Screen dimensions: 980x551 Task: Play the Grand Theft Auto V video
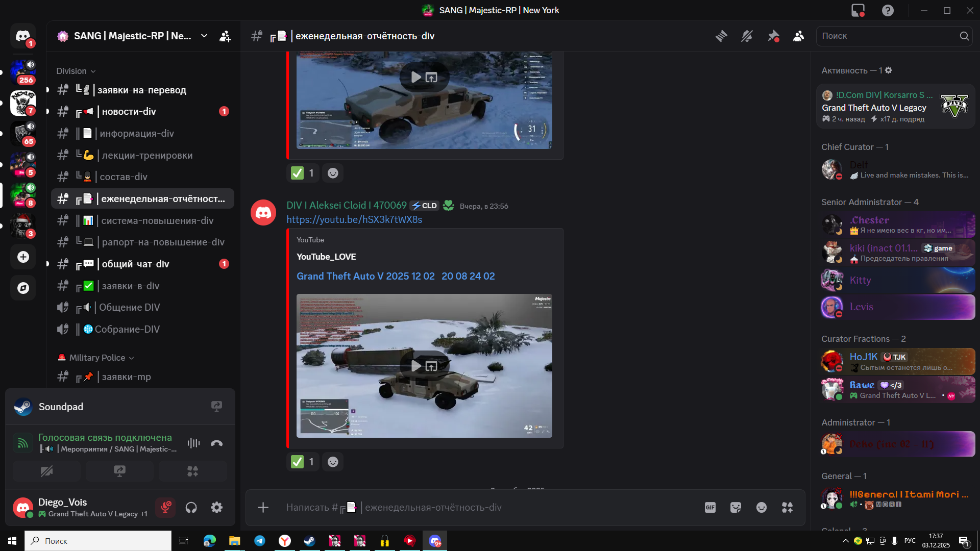click(x=416, y=366)
